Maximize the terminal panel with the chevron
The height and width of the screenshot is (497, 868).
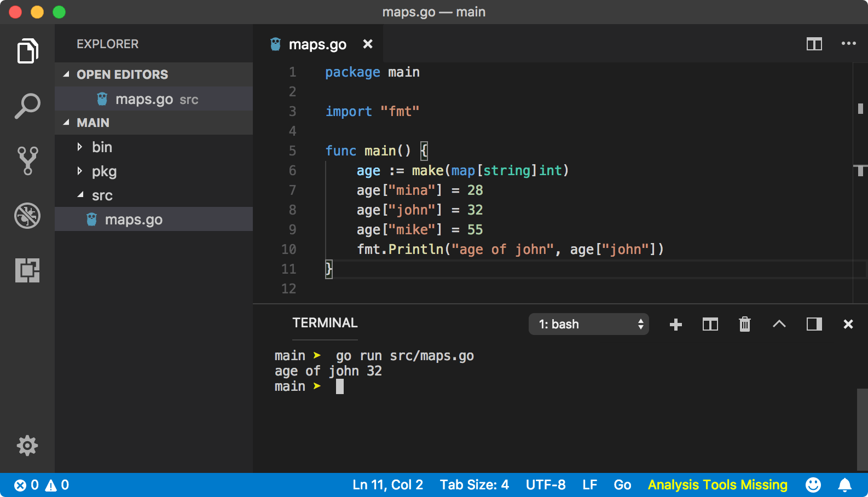779,324
